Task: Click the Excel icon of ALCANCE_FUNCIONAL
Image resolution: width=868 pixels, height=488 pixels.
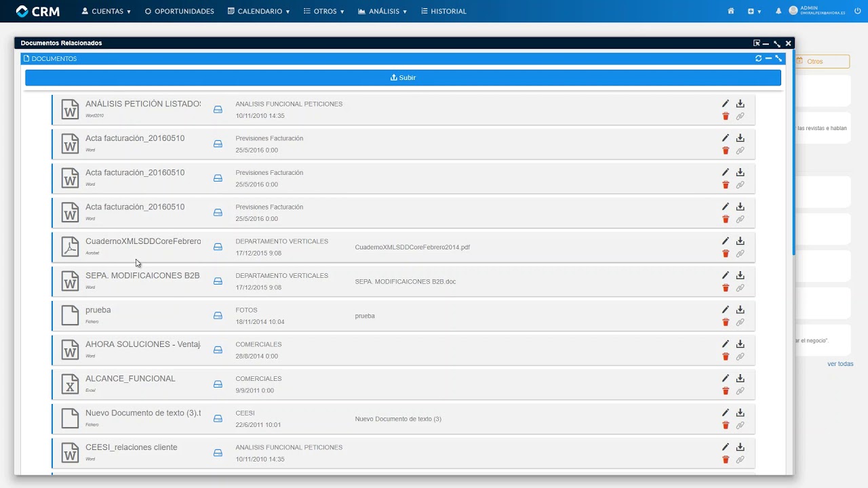Action: click(x=71, y=384)
